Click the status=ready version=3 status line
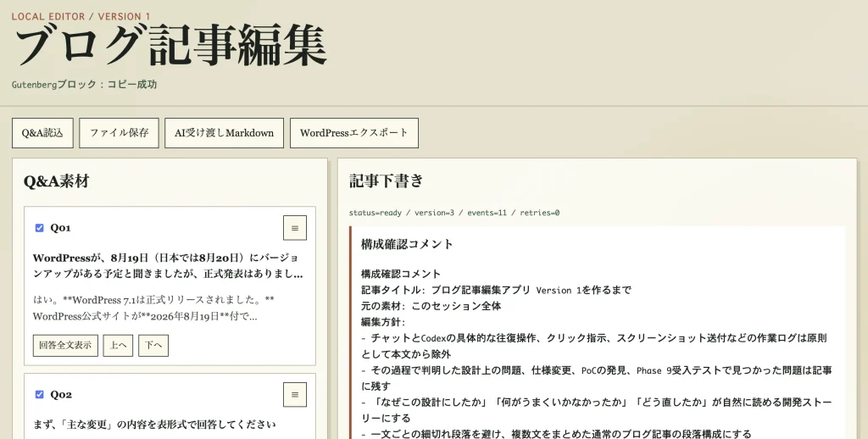Image resolution: width=868 pixels, height=439 pixels. [454, 213]
